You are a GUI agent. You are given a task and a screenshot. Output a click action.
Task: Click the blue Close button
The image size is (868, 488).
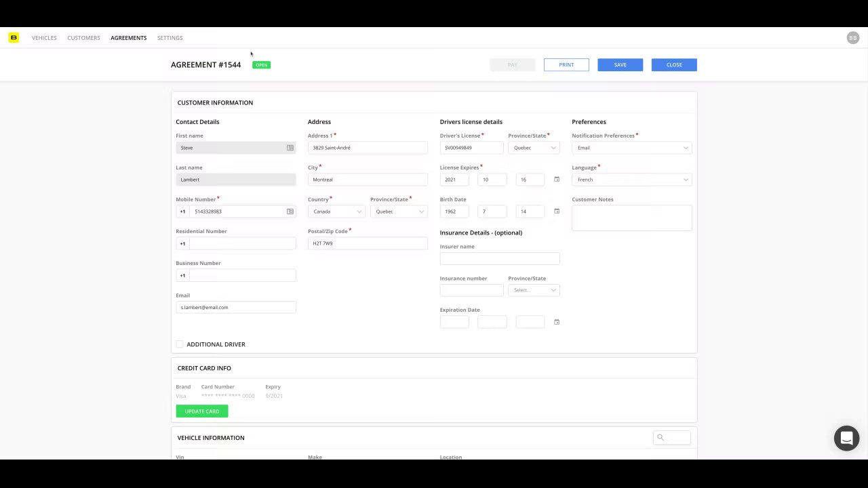(x=674, y=65)
